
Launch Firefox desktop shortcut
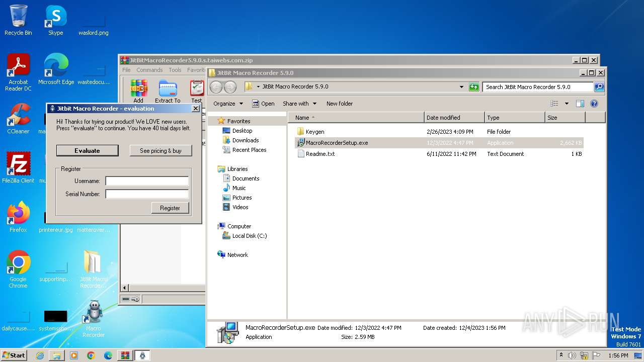[18, 217]
